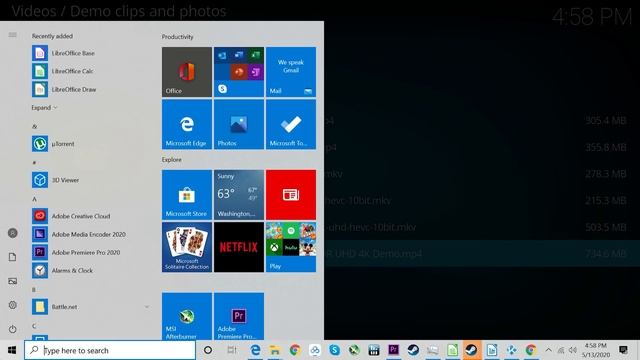
Task: Open Kodi from the taskbar
Action: (x=511, y=350)
